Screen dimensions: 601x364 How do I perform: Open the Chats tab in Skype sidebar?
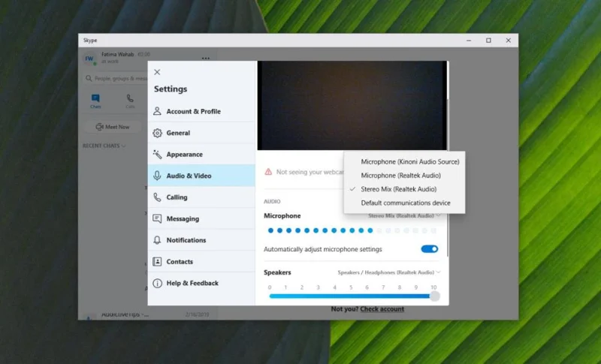point(95,101)
